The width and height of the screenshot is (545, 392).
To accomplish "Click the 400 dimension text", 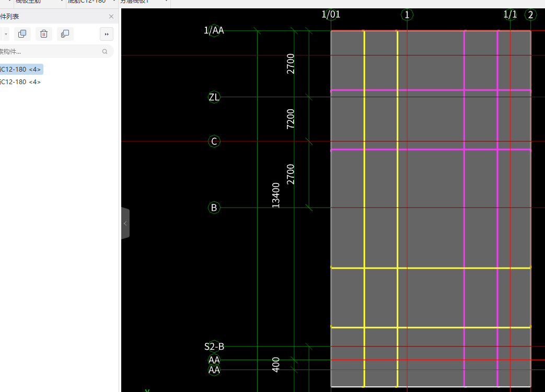I will 275,364.
